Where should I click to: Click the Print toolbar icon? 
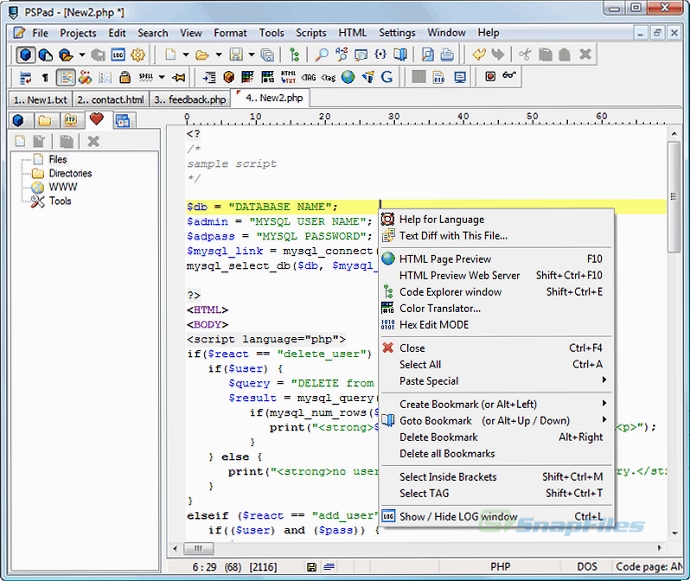point(447,55)
